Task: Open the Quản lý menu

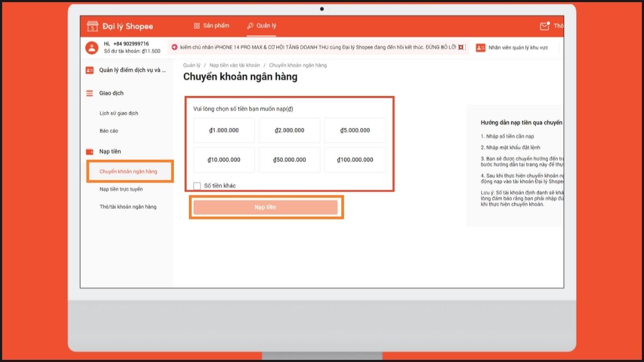Action: tap(262, 26)
